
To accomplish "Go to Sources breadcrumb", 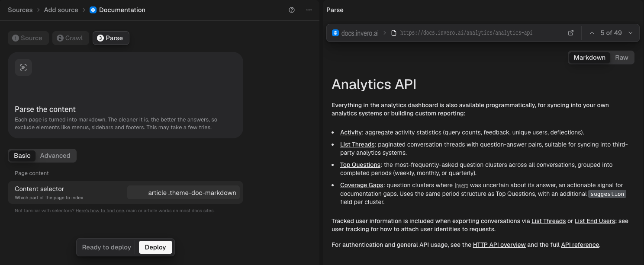I will tap(20, 10).
